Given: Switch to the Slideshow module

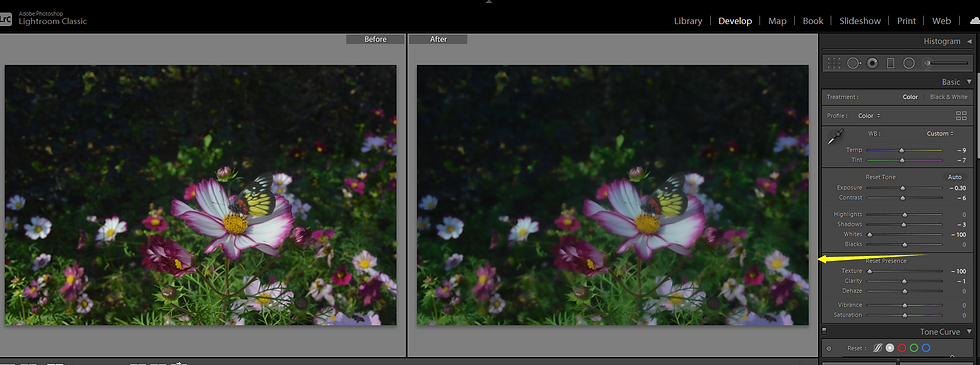Looking at the screenshot, I should tap(860, 21).
